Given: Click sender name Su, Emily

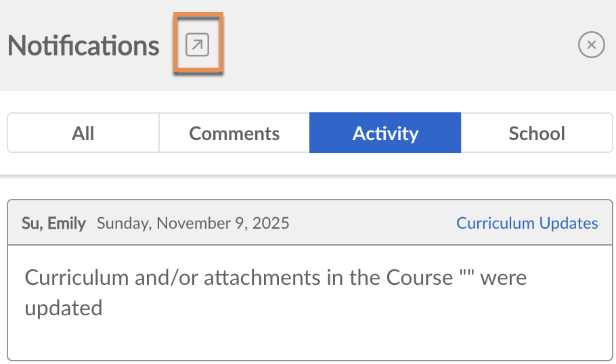Looking at the screenshot, I should click(53, 223).
